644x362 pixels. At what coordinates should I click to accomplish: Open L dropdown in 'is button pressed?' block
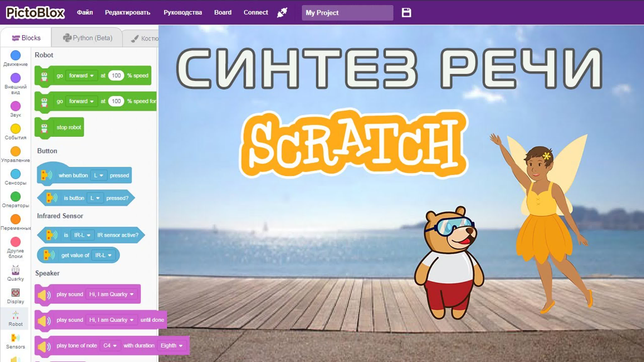click(x=95, y=198)
